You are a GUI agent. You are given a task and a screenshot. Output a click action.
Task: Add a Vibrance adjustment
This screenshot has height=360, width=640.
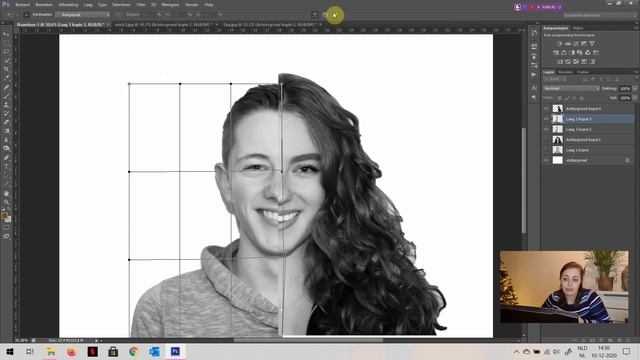pos(592,44)
